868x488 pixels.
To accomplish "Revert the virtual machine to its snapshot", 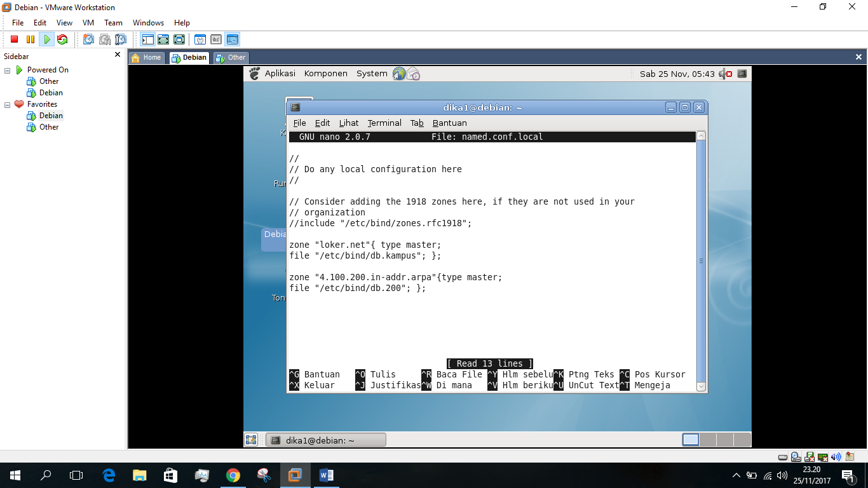I will coord(104,39).
